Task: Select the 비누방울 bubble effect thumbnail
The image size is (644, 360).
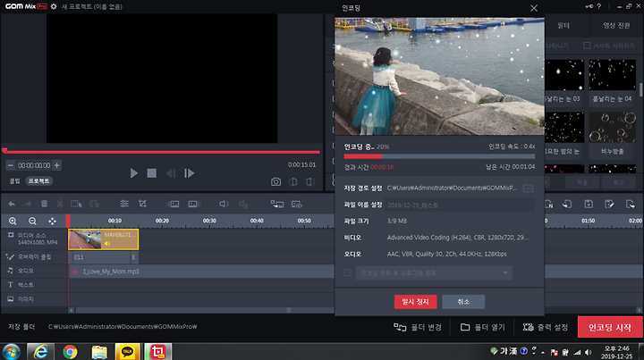Action: tap(612, 128)
